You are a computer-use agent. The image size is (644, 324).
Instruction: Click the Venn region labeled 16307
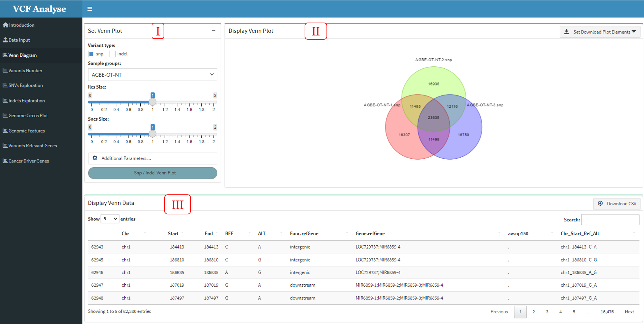[x=404, y=135]
